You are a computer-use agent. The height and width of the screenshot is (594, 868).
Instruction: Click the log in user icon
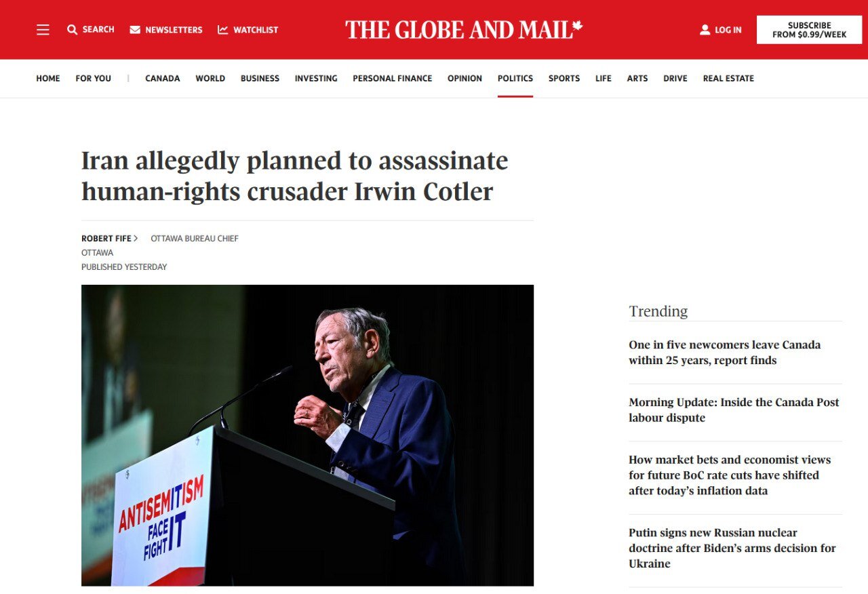coord(705,30)
